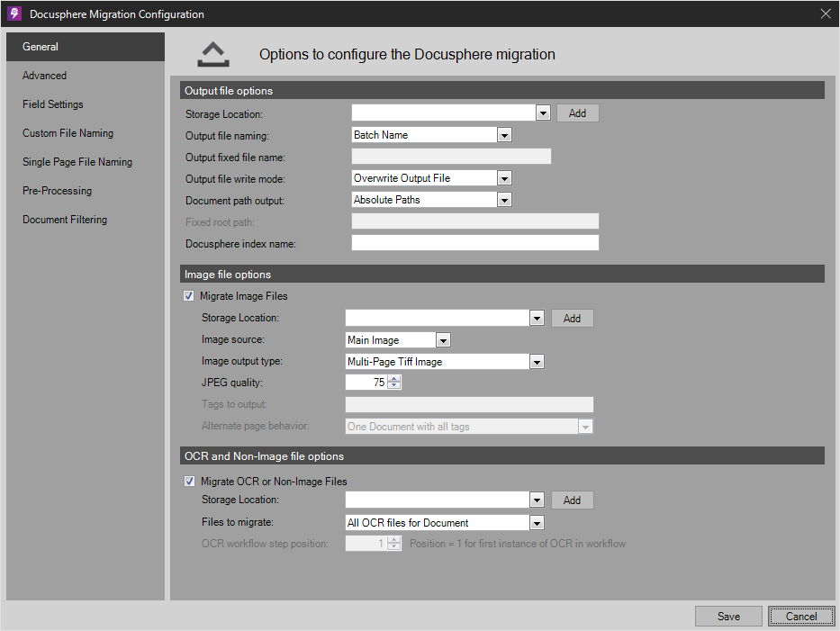Image resolution: width=840 pixels, height=631 pixels.
Task: Click the 'Options to configure the Docusphere migration' heading
Action: (407, 55)
